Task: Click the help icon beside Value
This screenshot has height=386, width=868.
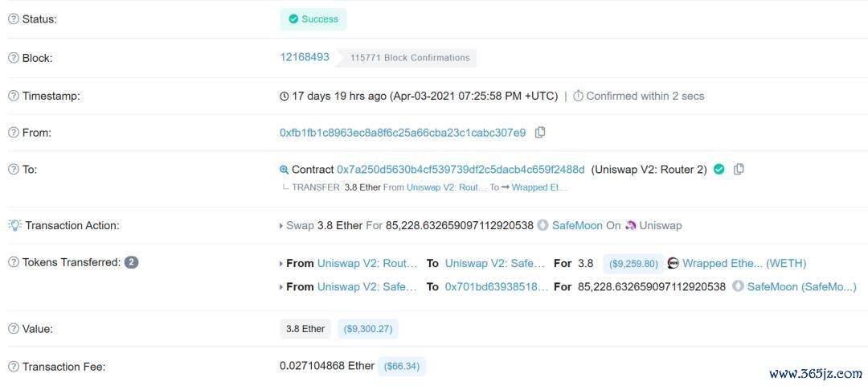Action: pyautogui.click(x=14, y=329)
